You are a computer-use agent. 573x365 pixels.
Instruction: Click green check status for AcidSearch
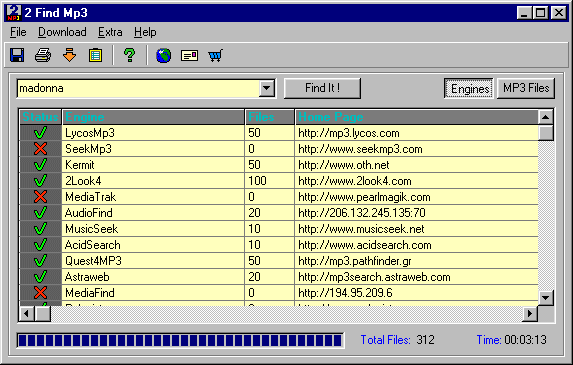(40, 245)
